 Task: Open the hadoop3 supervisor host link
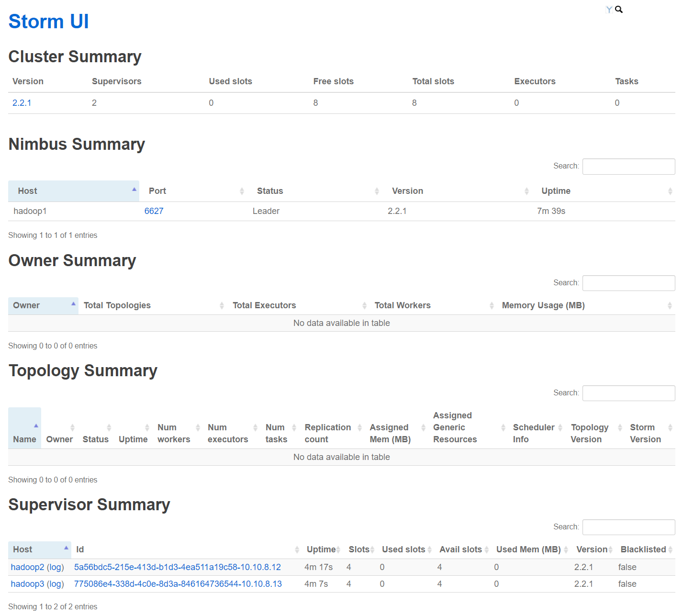(27, 584)
